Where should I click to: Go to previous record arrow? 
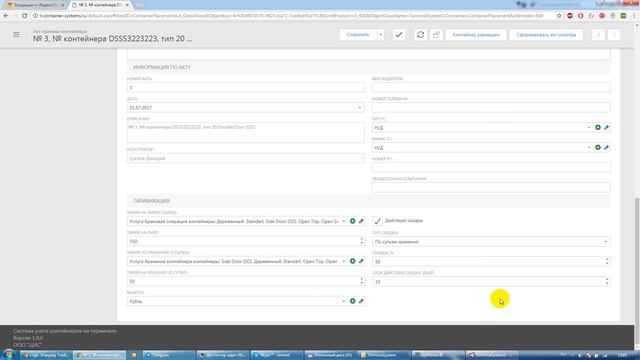(598, 35)
